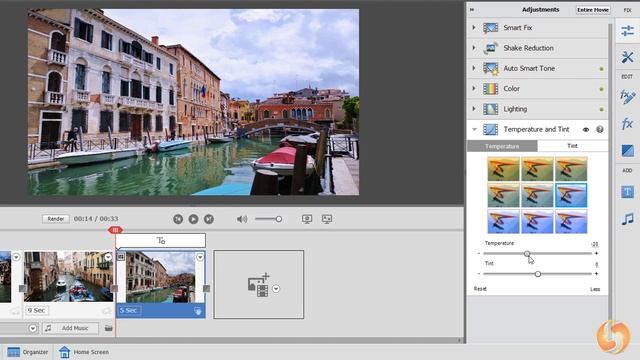Click the Tint slider handle
Screen dimensions: 640x360
click(x=538, y=274)
